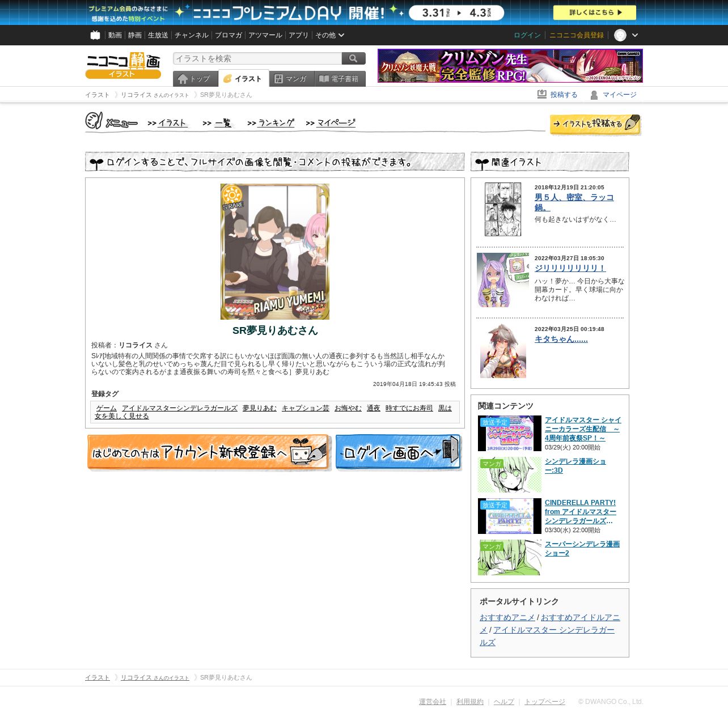Click 男５人、密室、ラッコ鍋。 title link
The height and width of the screenshot is (717, 728).
(574, 202)
